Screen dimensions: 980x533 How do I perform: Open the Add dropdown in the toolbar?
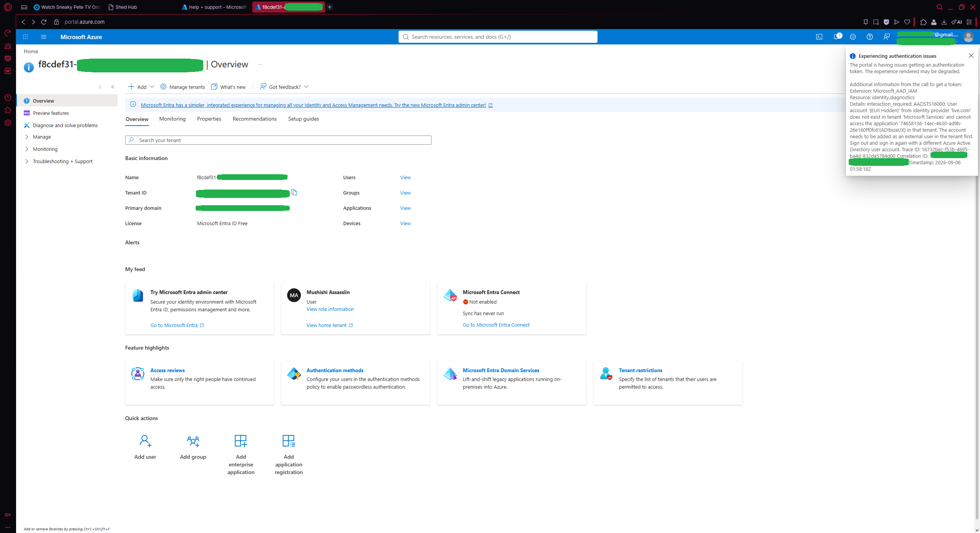pyautogui.click(x=141, y=87)
